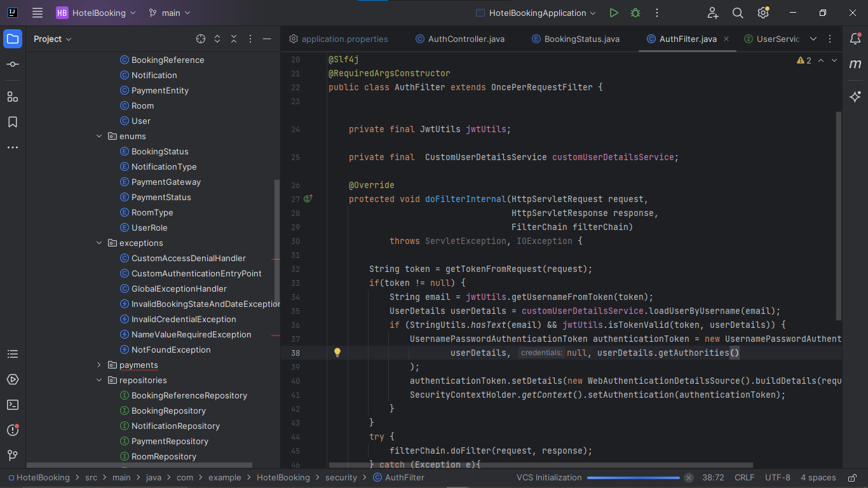
Task: Run the HotelBookingApplication with the play icon
Action: [613, 13]
